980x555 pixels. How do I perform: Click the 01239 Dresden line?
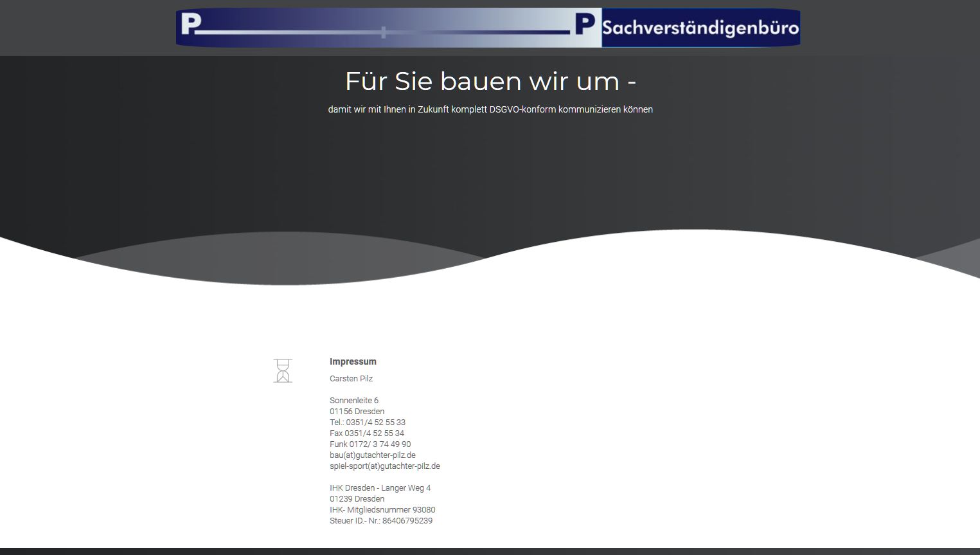[357, 499]
